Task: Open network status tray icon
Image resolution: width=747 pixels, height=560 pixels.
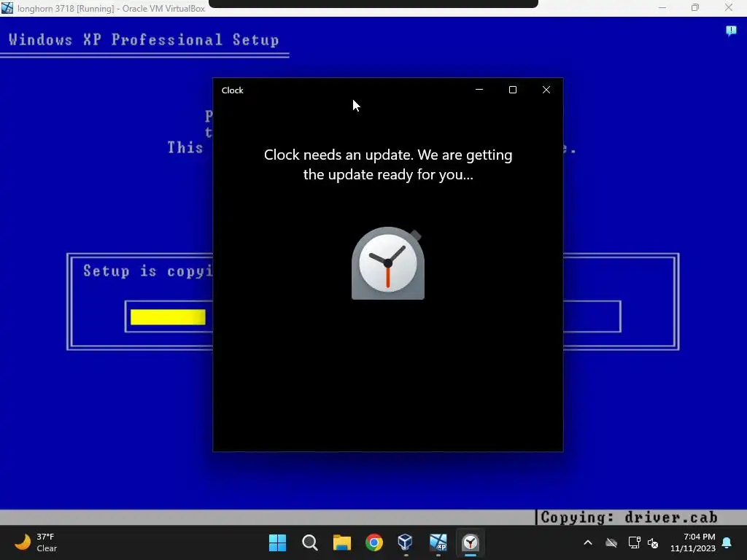Action: (634, 542)
